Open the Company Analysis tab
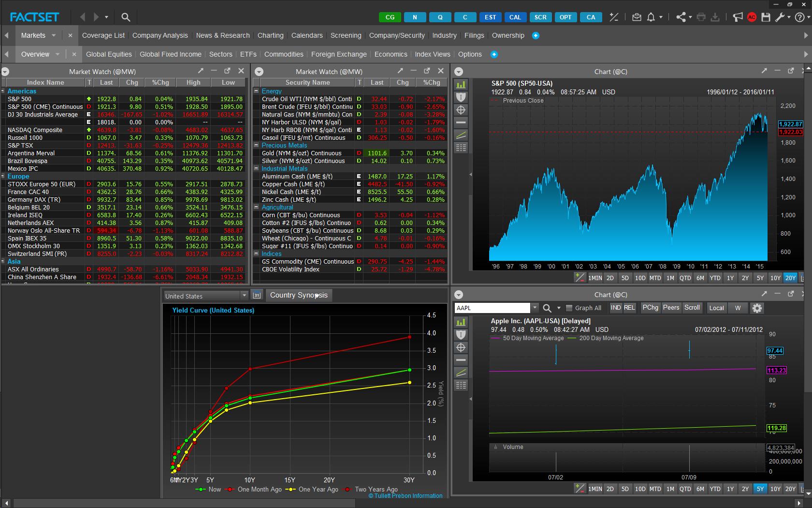This screenshot has width=812, height=508. pos(160,35)
